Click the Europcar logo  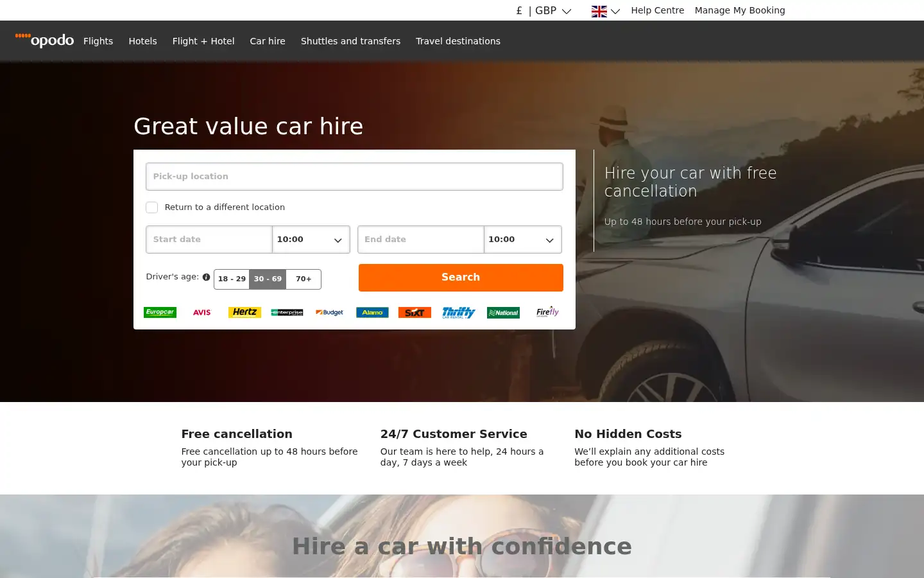click(x=160, y=313)
